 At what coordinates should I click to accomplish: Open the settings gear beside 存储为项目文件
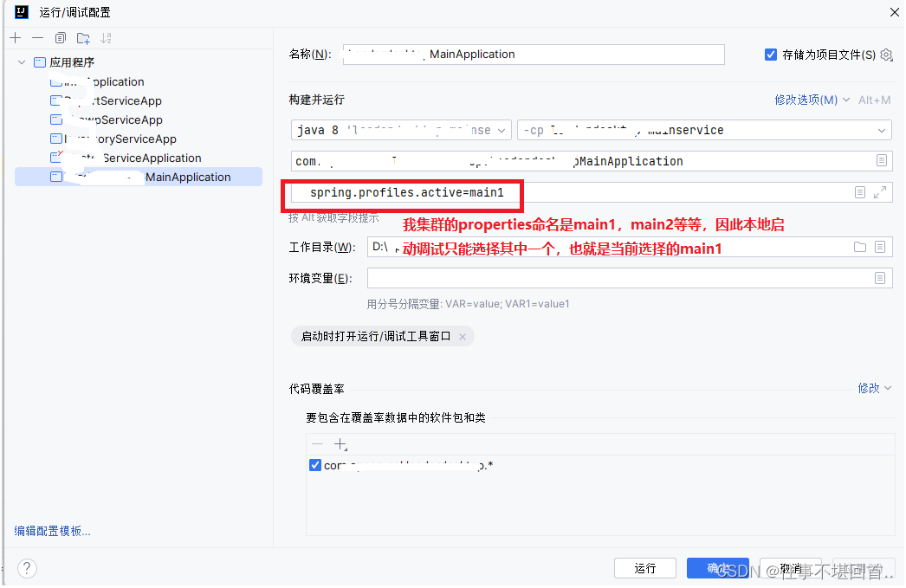click(886, 55)
